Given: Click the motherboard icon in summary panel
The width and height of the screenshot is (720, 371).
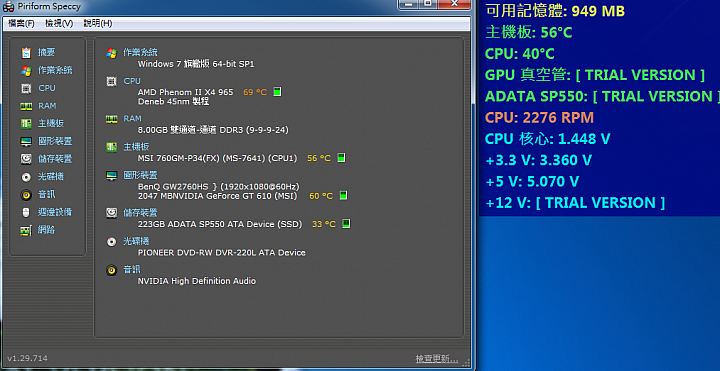Looking at the screenshot, I should pos(111,147).
